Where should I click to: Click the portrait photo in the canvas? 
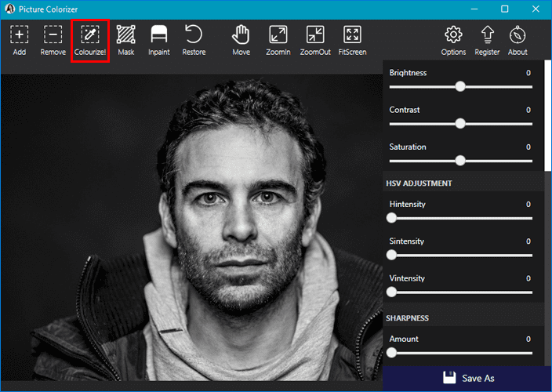pyautogui.click(x=192, y=227)
